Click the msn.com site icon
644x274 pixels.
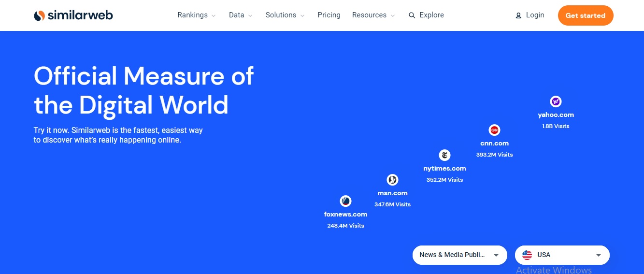[x=392, y=180]
